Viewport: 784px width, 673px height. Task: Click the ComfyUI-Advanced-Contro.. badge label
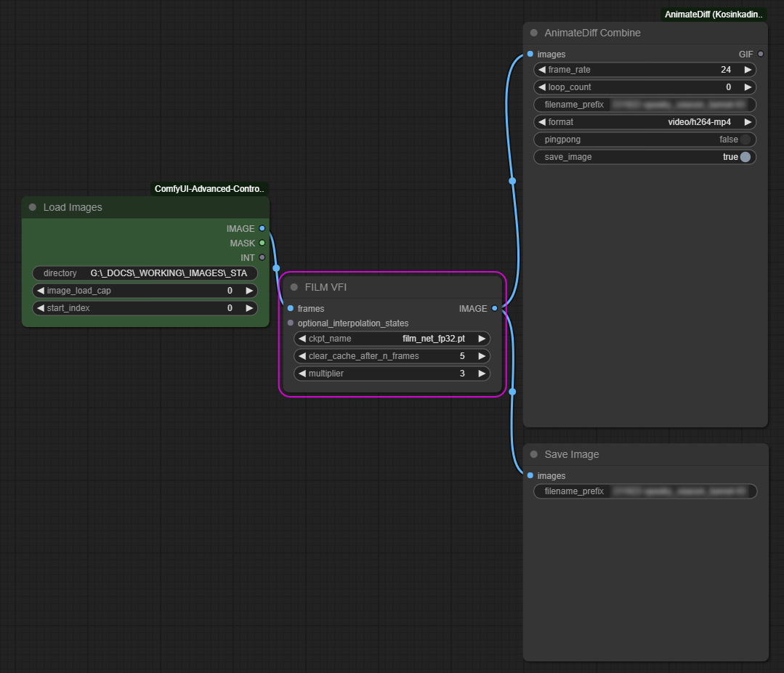pos(209,188)
